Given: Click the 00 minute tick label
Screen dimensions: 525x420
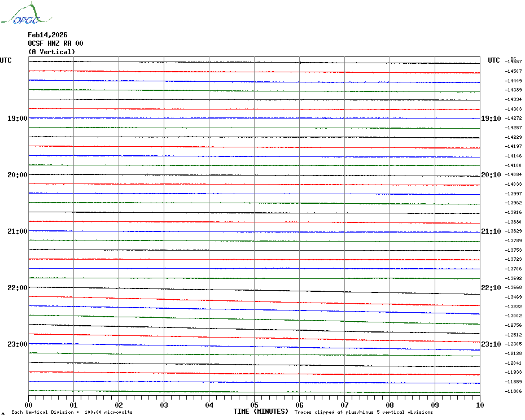Looking at the screenshot, I should tap(28, 405).
